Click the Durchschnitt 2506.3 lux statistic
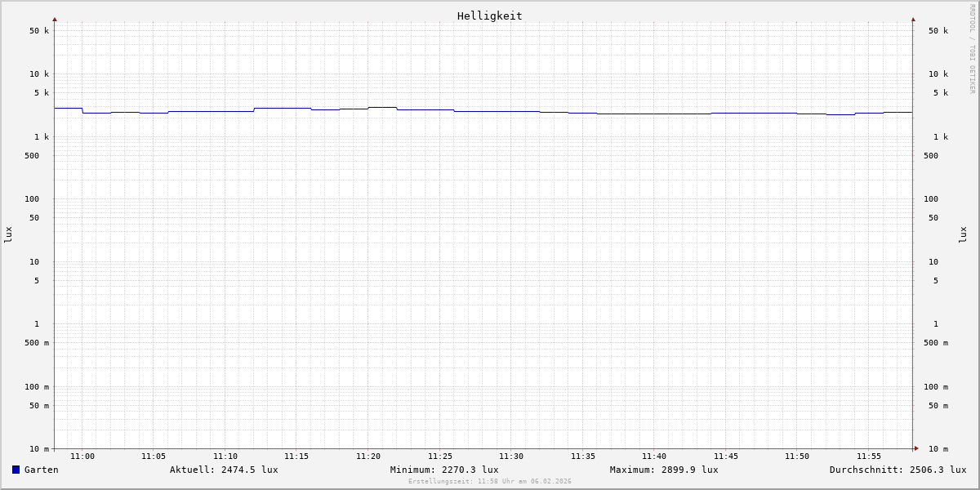980x490 pixels. click(898, 470)
